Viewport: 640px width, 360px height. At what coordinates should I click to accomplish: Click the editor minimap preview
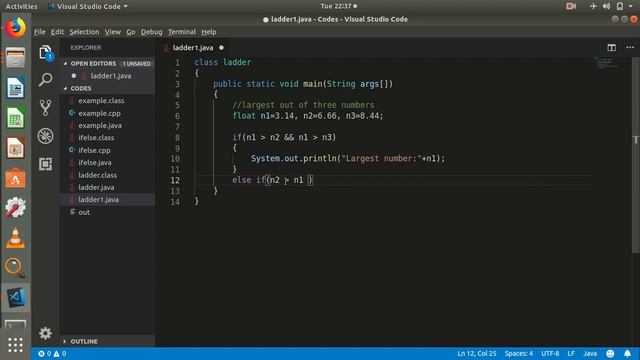click(x=606, y=63)
